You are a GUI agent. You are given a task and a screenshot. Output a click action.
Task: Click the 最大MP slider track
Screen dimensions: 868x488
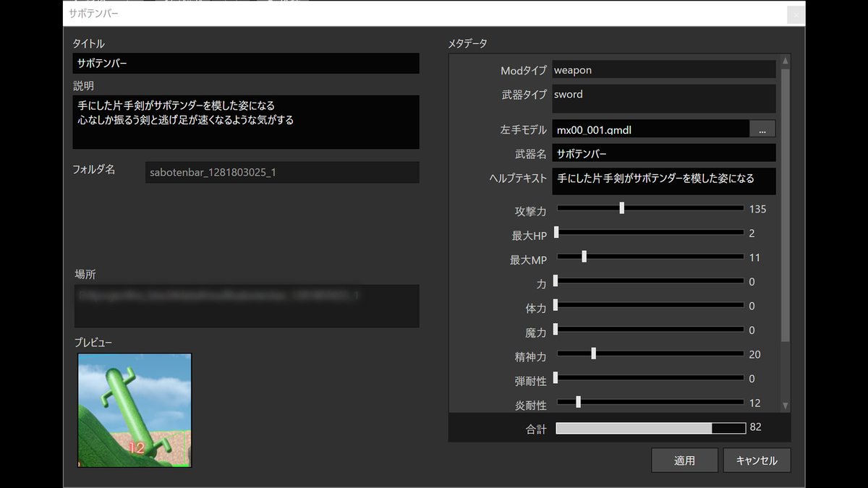pyautogui.click(x=650, y=257)
